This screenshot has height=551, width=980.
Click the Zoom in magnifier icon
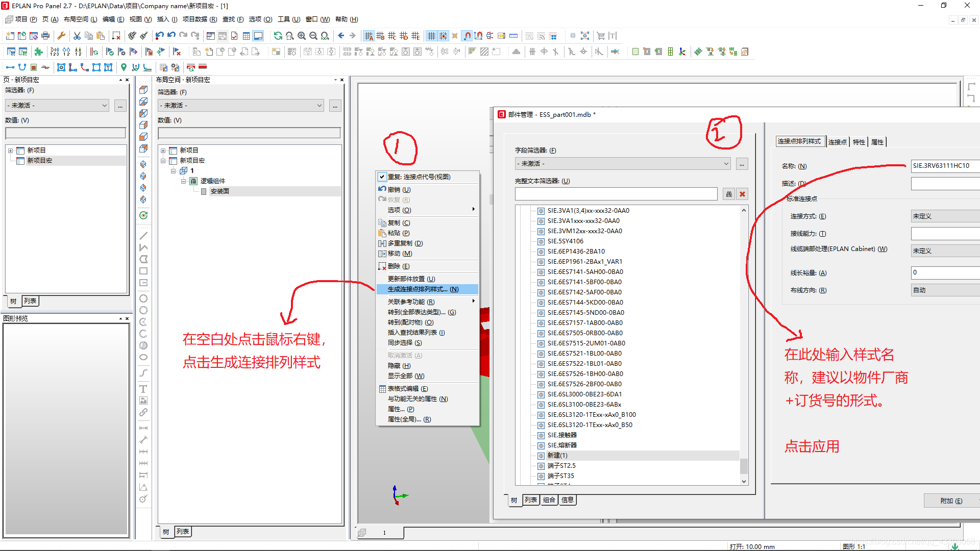[302, 36]
